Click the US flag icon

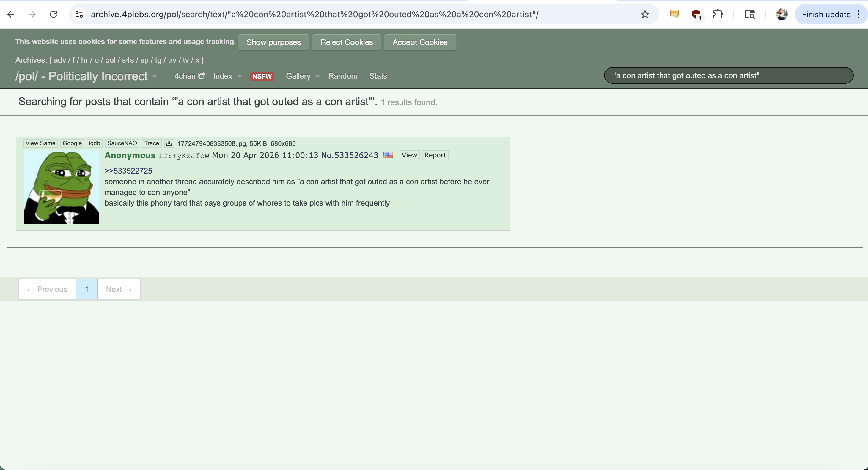tap(388, 155)
